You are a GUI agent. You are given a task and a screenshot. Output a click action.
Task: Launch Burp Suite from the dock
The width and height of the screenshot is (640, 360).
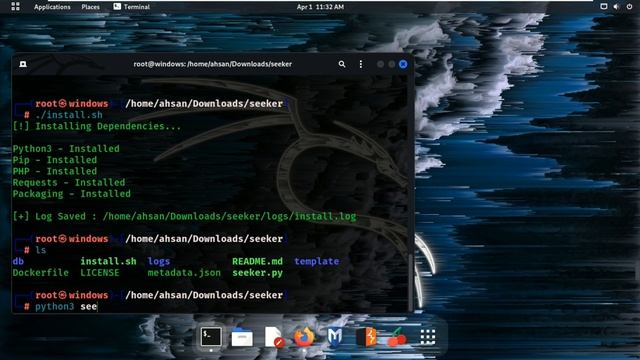[x=366, y=337]
